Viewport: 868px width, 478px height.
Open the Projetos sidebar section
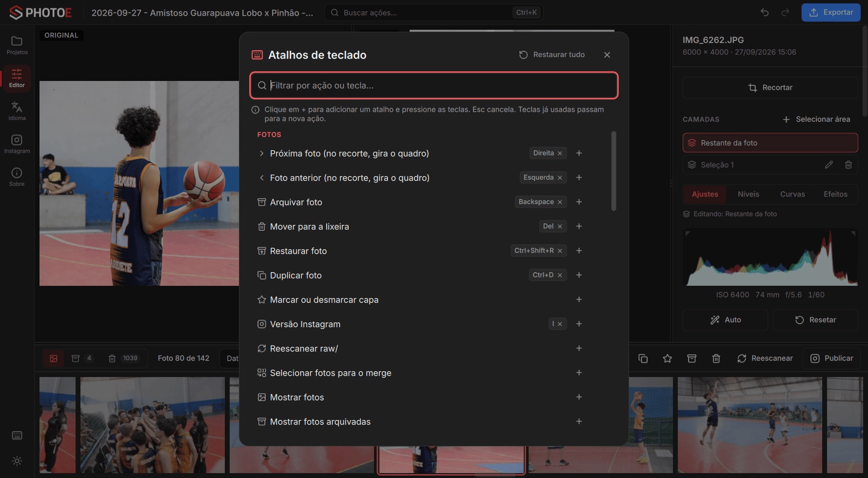click(17, 45)
